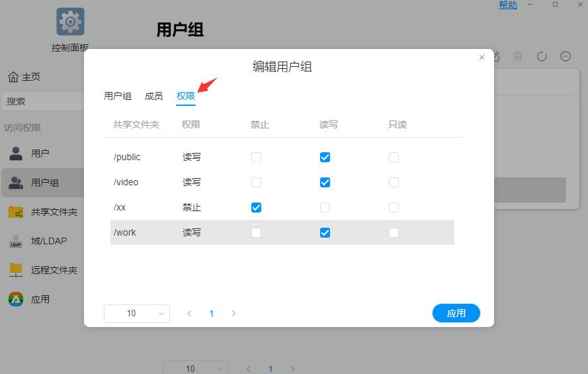The height and width of the screenshot is (374, 588).
Task: Uncheck Read/Write for the /public folder
Action: pos(325,157)
